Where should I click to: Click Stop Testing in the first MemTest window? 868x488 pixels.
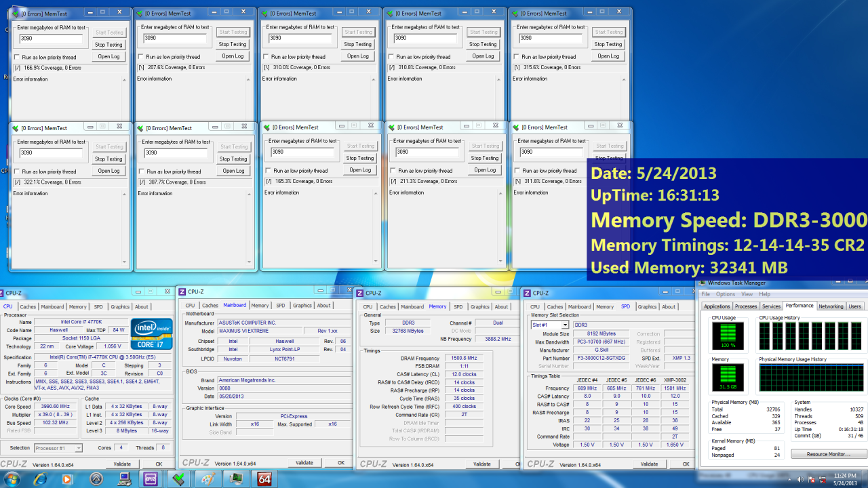[108, 44]
